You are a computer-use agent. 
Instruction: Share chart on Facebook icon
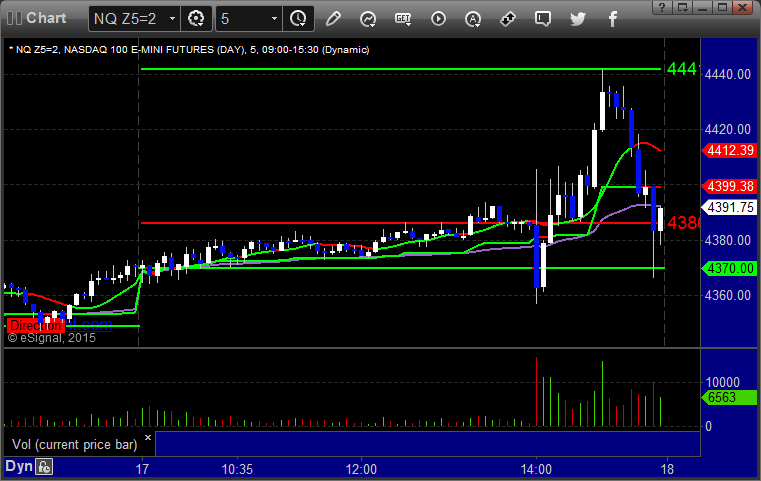[612, 19]
